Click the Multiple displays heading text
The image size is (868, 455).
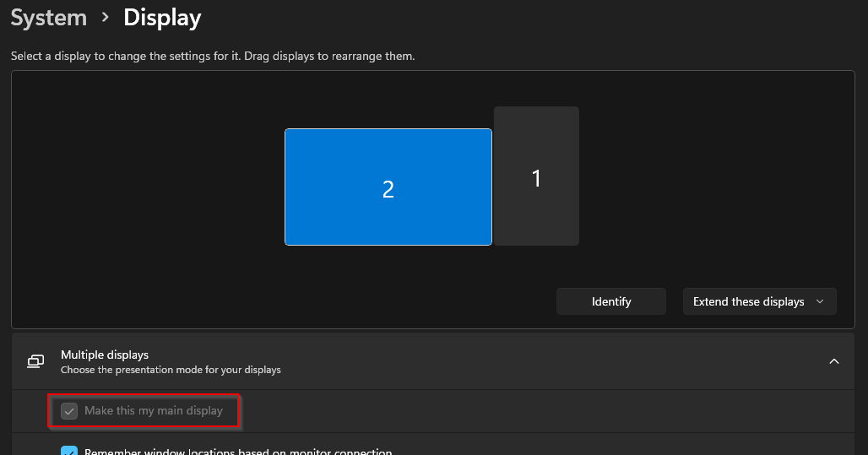105,355
